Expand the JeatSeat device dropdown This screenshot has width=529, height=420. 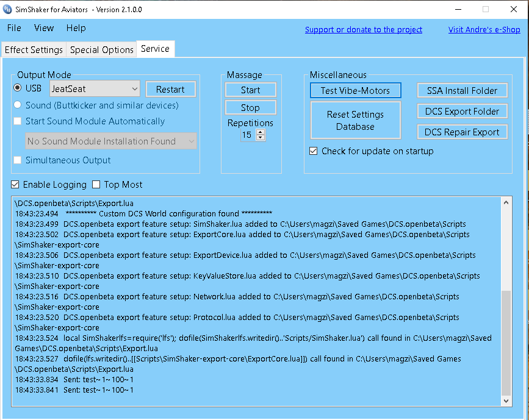(x=95, y=88)
